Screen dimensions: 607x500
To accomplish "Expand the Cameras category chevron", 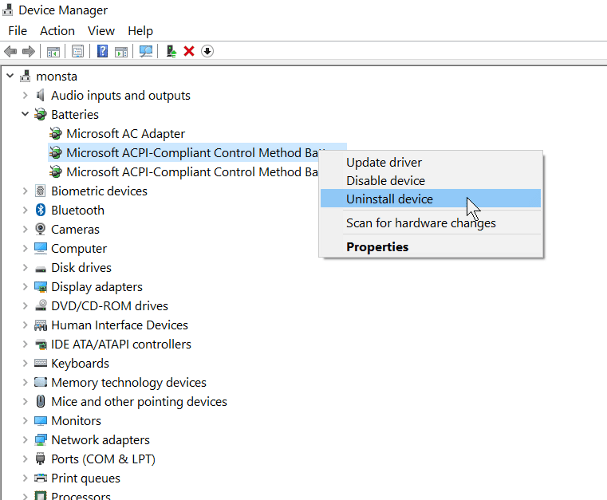I will (x=25, y=229).
